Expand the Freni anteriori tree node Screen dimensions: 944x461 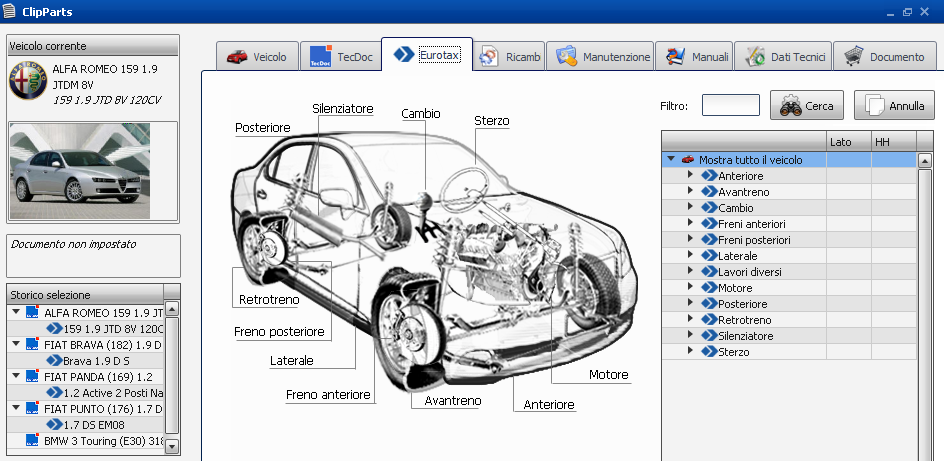pos(691,223)
